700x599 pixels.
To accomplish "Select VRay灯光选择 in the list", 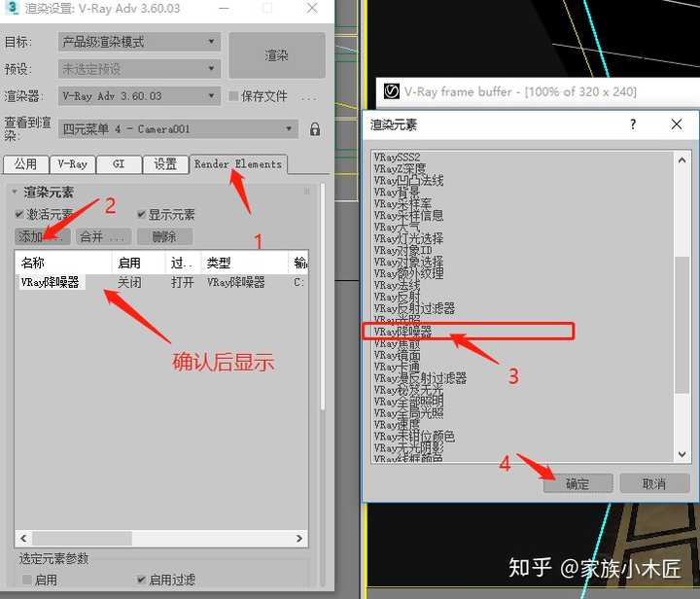I will click(408, 238).
